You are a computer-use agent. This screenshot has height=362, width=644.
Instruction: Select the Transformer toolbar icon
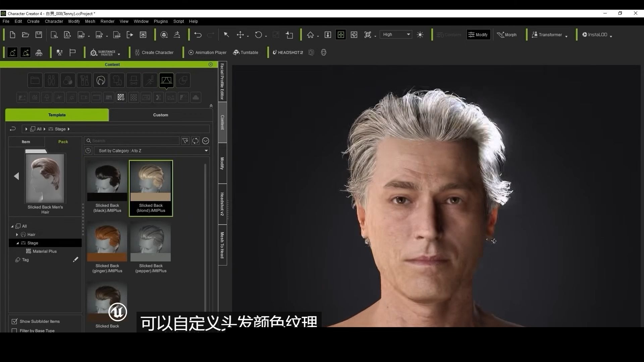coord(548,35)
